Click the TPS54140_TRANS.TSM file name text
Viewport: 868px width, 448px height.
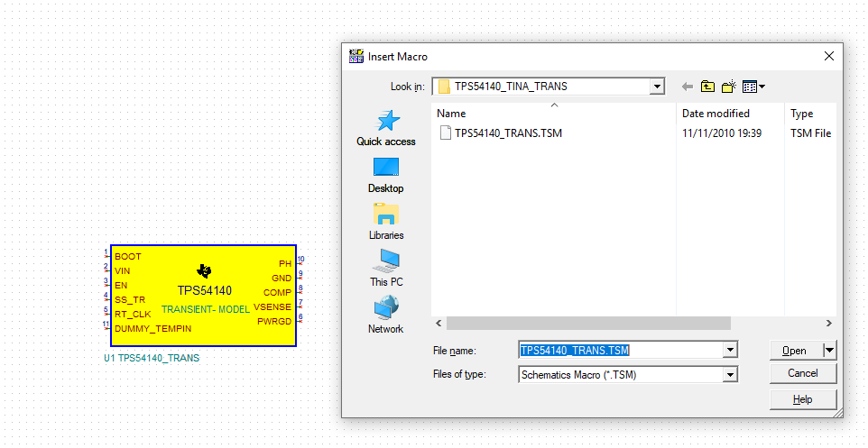pyautogui.click(x=508, y=133)
